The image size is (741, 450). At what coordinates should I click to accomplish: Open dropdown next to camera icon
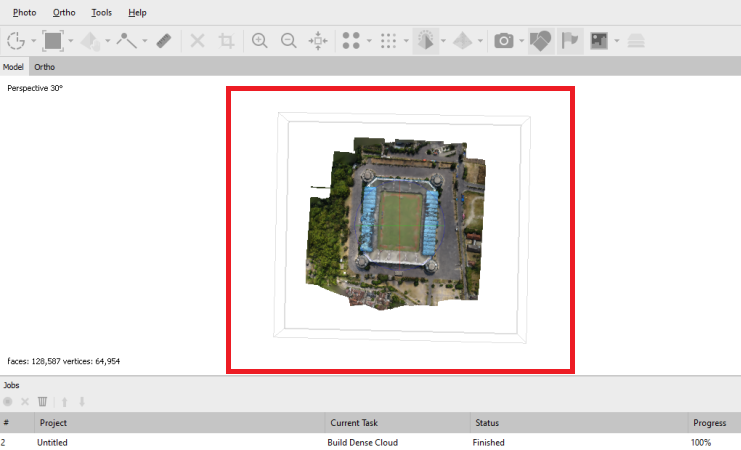[522, 41]
